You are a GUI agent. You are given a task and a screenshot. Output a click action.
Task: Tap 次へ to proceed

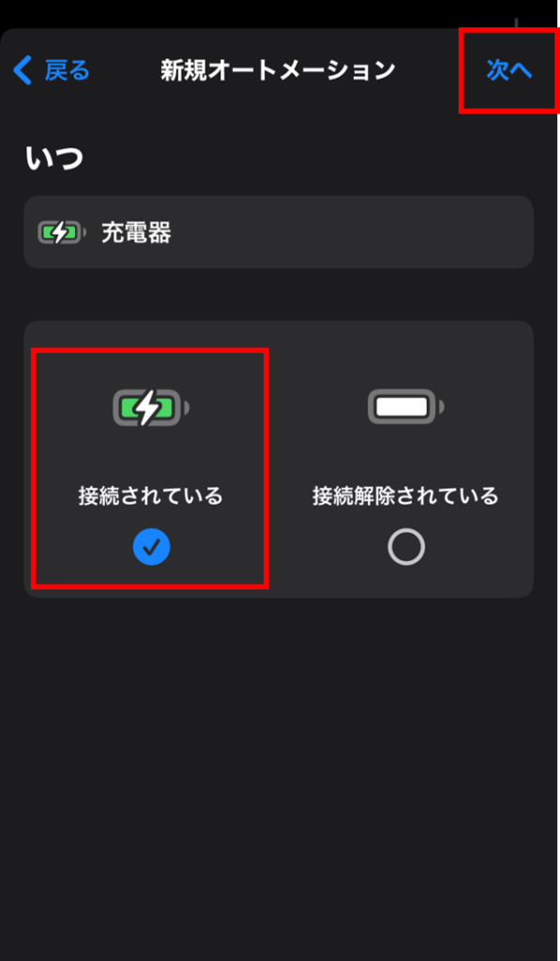pyautogui.click(x=509, y=69)
